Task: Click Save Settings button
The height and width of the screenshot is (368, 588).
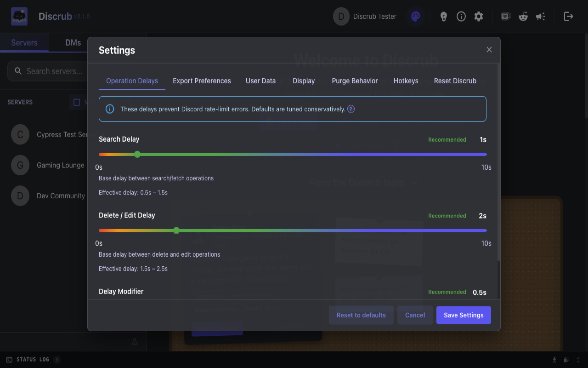Action: click(x=464, y=315)
